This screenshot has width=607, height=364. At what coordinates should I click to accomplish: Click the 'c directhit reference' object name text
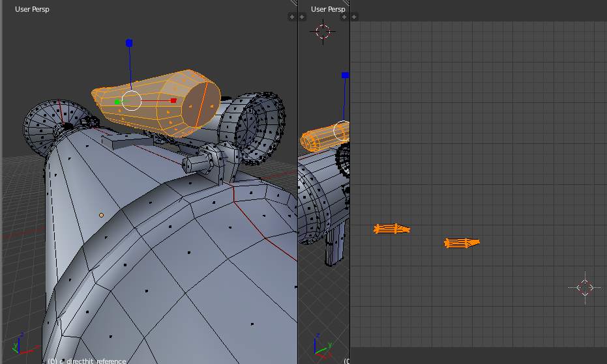pyautogui.click(x=91, y=361)
